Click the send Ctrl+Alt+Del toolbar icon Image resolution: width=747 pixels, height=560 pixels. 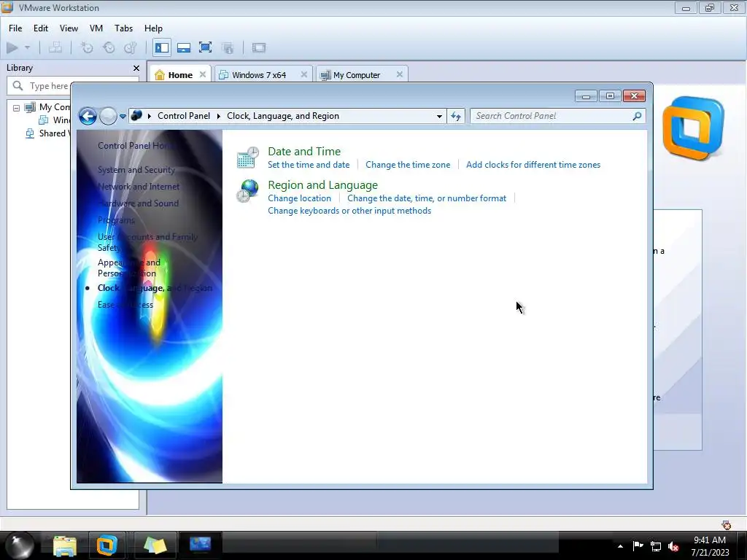coord(55,47)
